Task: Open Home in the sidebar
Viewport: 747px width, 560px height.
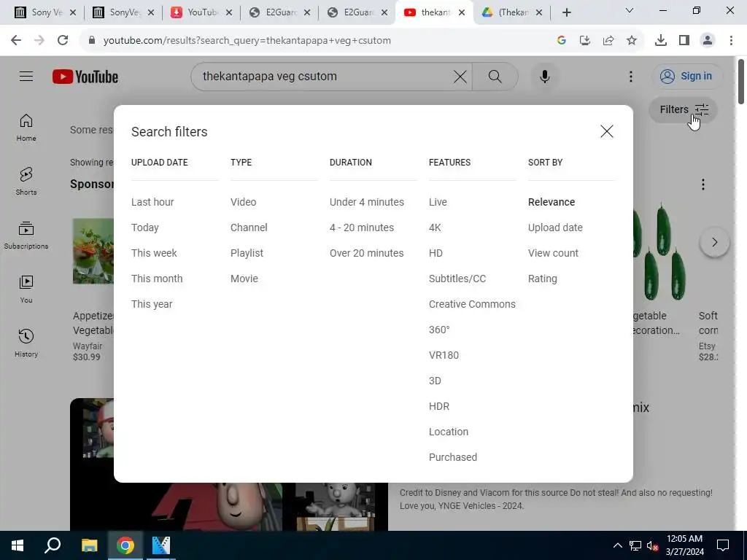Action: 26,128
